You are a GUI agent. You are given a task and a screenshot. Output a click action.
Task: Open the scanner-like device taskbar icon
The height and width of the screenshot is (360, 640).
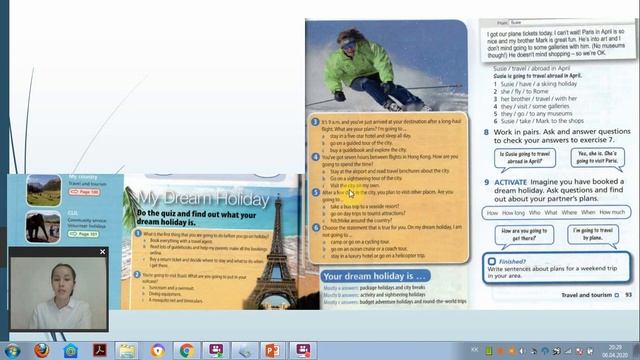[245, 351]
